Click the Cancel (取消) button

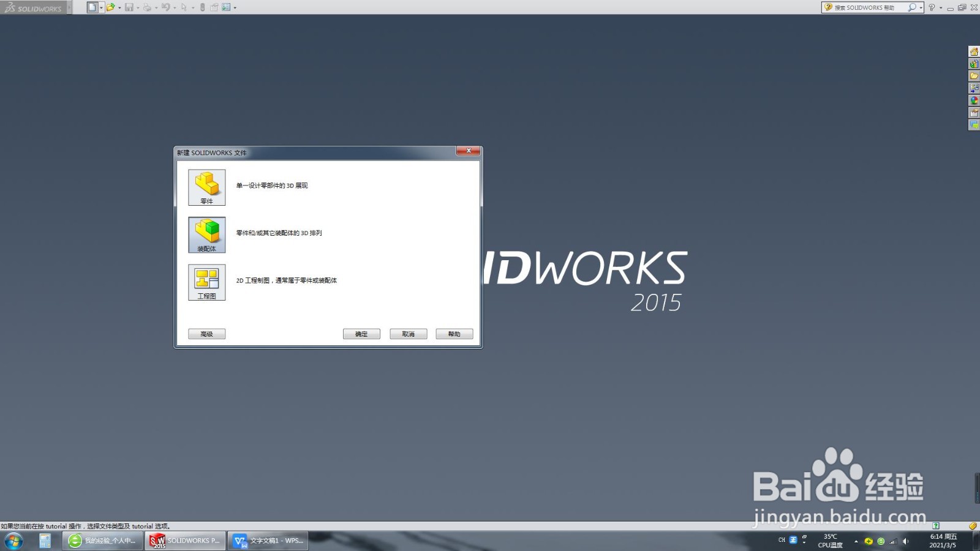point(408,334)
